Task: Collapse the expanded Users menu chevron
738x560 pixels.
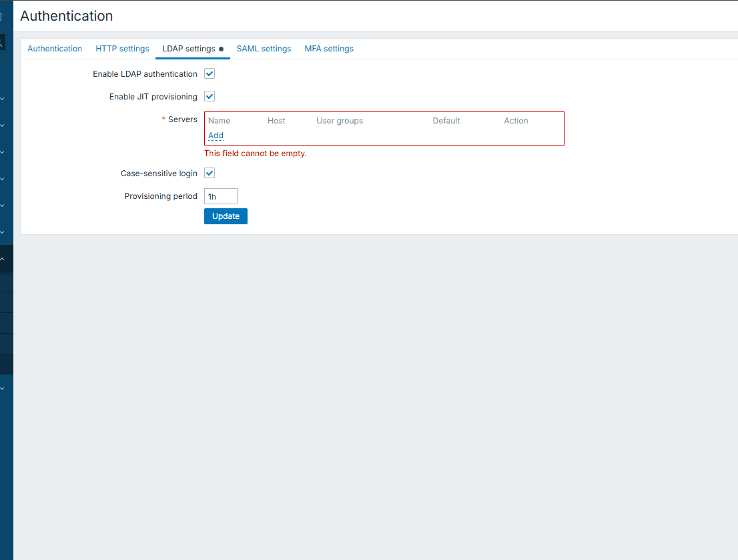Action: [3, 259]
